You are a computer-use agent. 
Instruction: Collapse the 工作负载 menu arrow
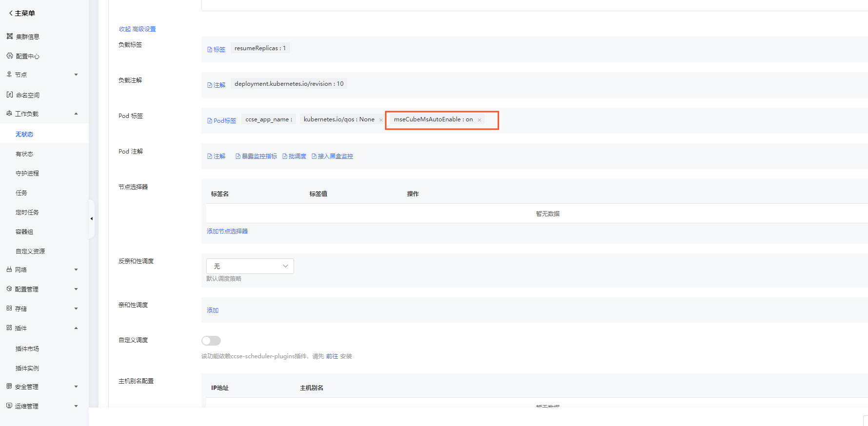coord(76,114)
